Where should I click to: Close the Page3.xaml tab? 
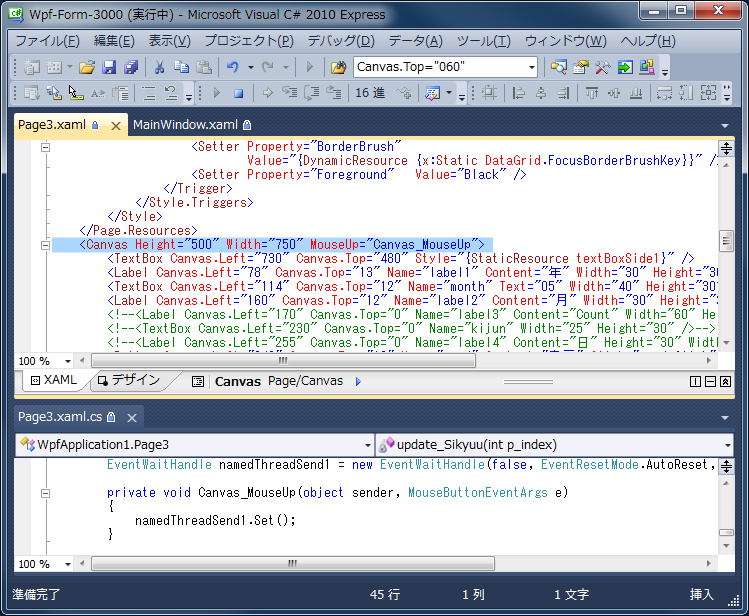tap(116, 126)
